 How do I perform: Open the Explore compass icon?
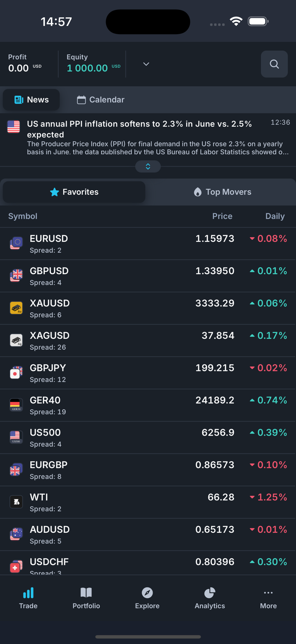click(147, 593)
